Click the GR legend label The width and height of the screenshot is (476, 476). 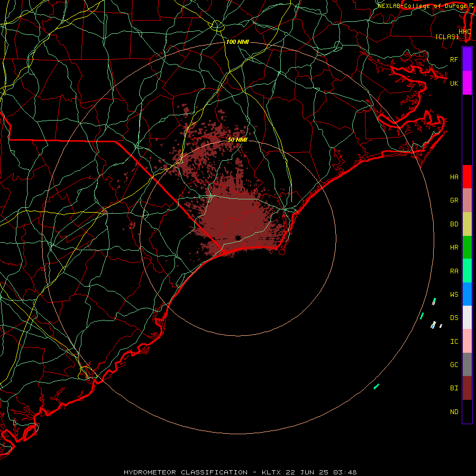pyautogui.click(x=454, y=200)
